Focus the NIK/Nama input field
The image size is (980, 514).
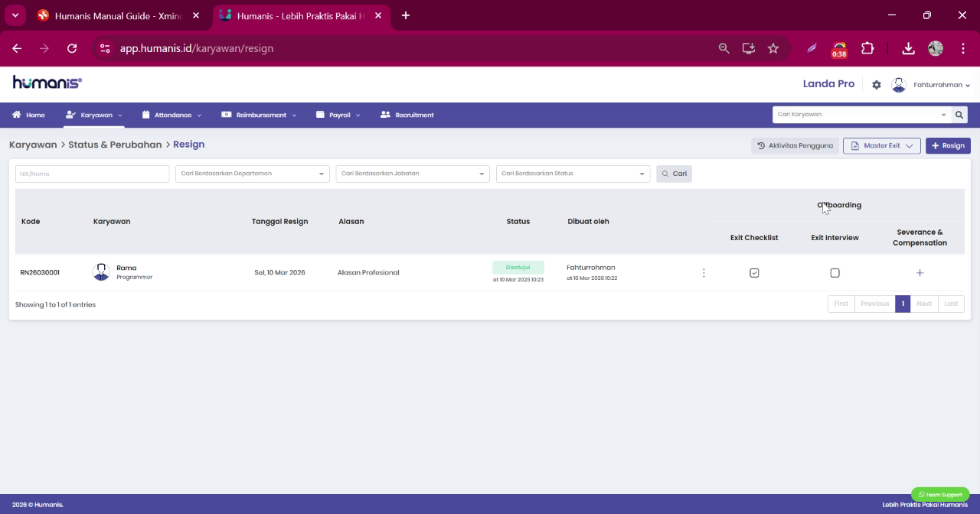pyautogui.click(x=92, y=174)
